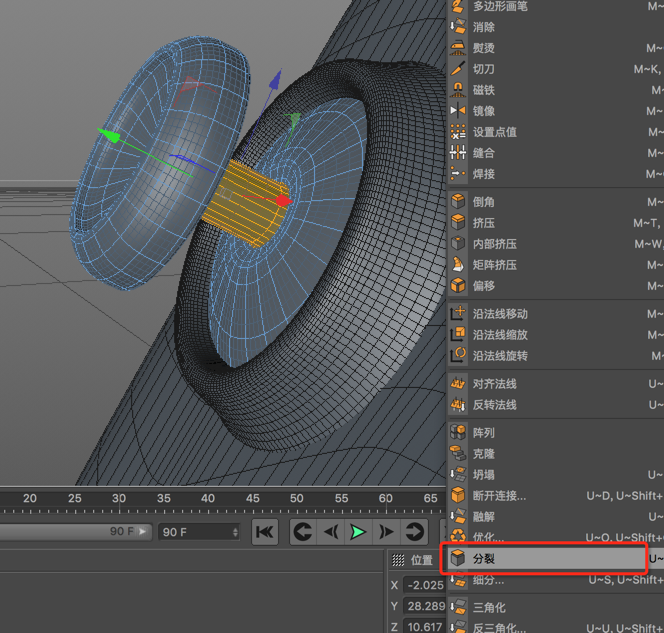Viewport: 664px width, 633px height.
Task: Pick 矩阵挤压 matrix extrude
Action: coord(556,265)
